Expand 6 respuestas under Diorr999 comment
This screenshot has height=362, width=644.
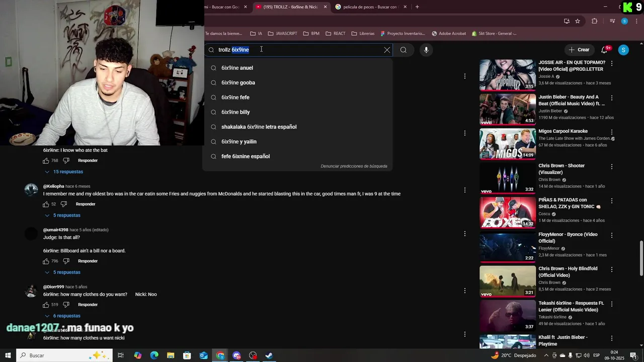[x=63, y=316]
